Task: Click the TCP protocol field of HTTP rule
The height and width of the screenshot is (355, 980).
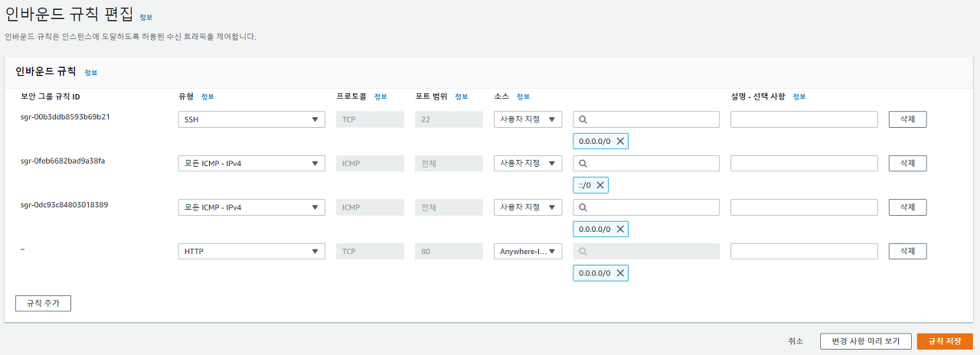Action: (370, 251)
